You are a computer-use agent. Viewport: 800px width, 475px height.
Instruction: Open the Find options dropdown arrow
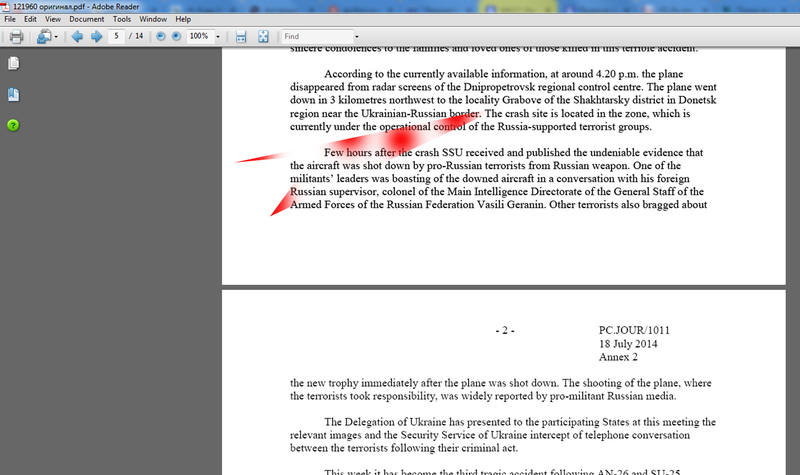[x=357, y=37]
